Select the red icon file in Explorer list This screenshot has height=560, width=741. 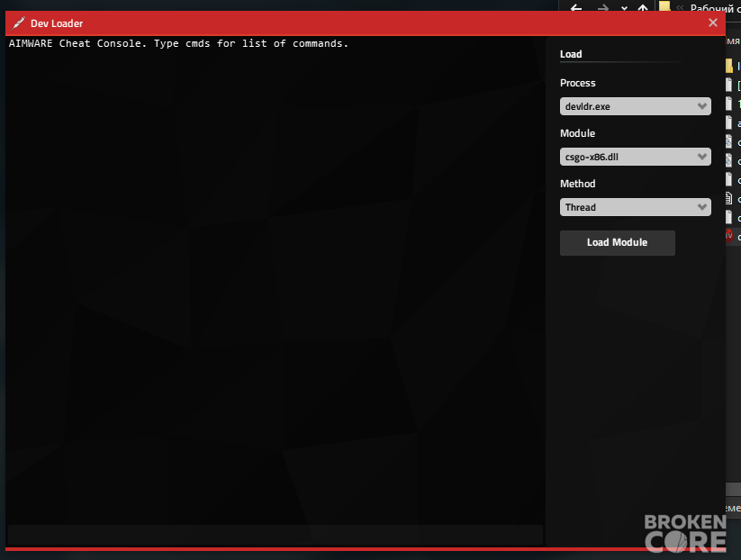coord(728,235)
